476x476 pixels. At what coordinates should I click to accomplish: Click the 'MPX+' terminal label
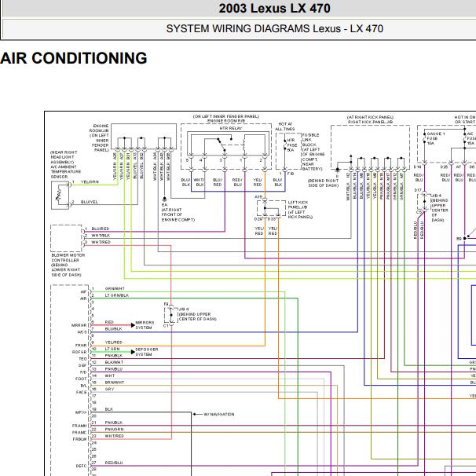click(81, 412)
